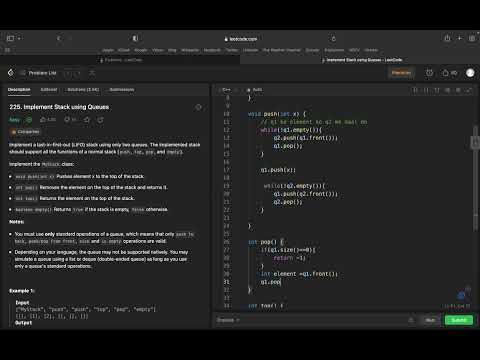Click the code editor vertical scrollbar
This screenshot has height=360, width=480.
coord(475,178)
